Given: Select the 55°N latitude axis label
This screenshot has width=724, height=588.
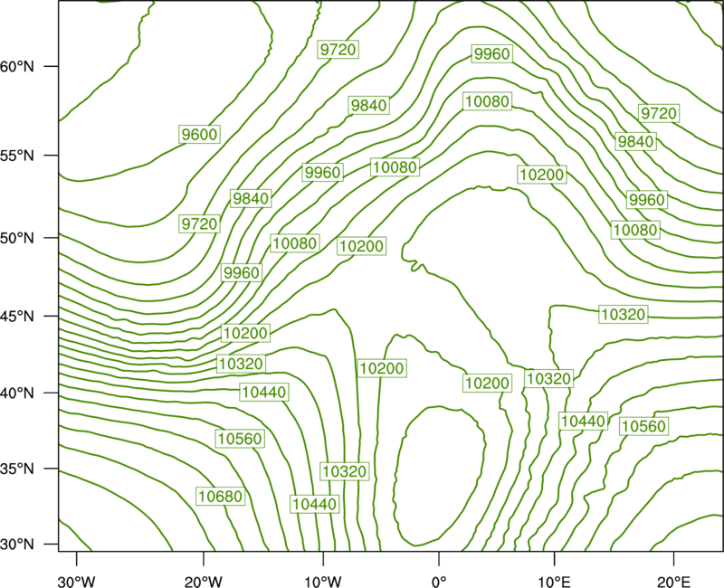Looking at the screenshot, I should (x=17, y=156).
